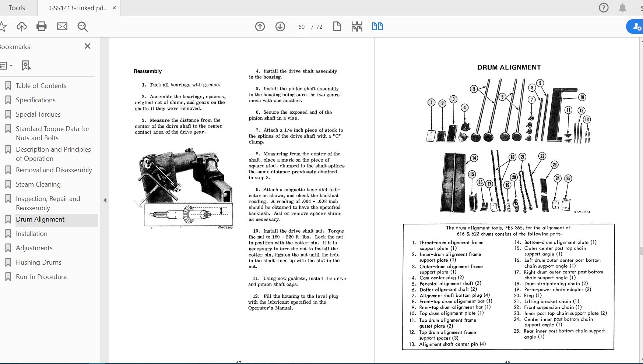Click the page number field showing 50

[x=302, y=26]
